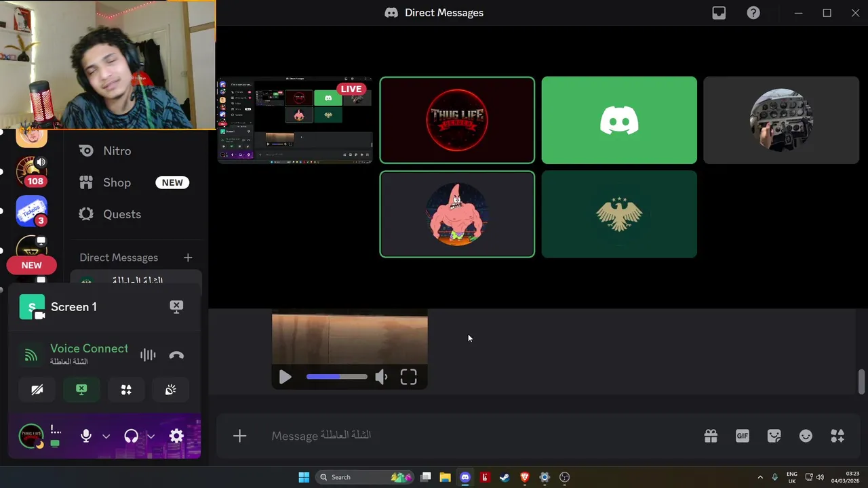The height and width of the screenshot is (488, 868).
Task: Deafen with the headphones icon
Action: tap(132, 436)
